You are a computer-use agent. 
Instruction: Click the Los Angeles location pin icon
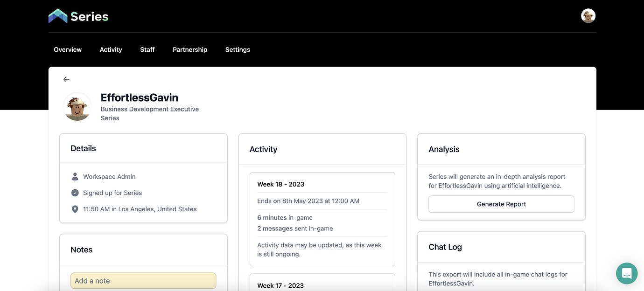tap(75, 208)
